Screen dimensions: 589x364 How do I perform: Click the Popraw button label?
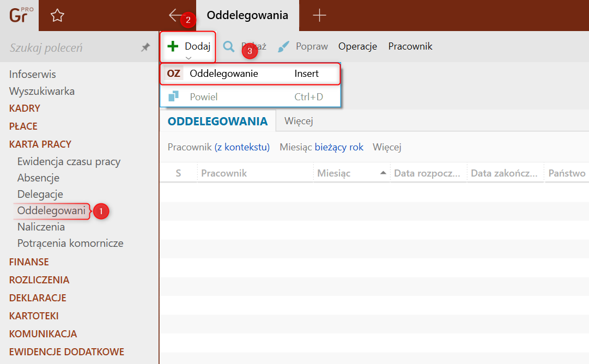pyautogui.click(x=312, y=46)
